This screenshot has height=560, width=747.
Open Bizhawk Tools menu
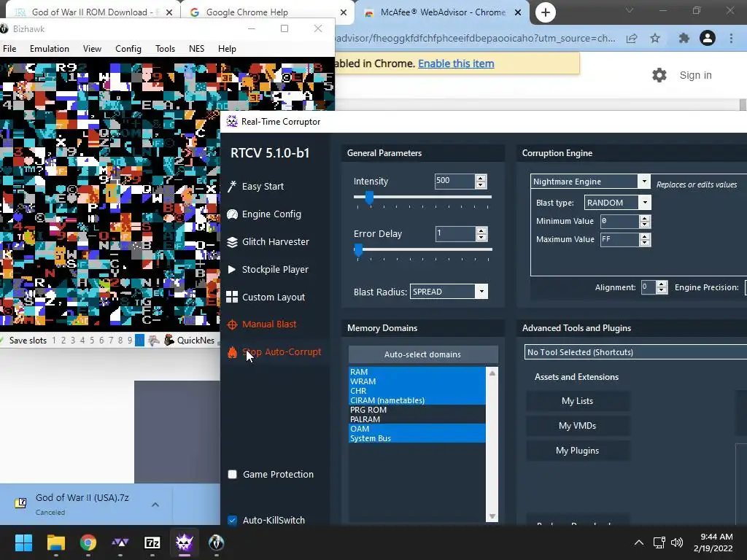(165, 49)
